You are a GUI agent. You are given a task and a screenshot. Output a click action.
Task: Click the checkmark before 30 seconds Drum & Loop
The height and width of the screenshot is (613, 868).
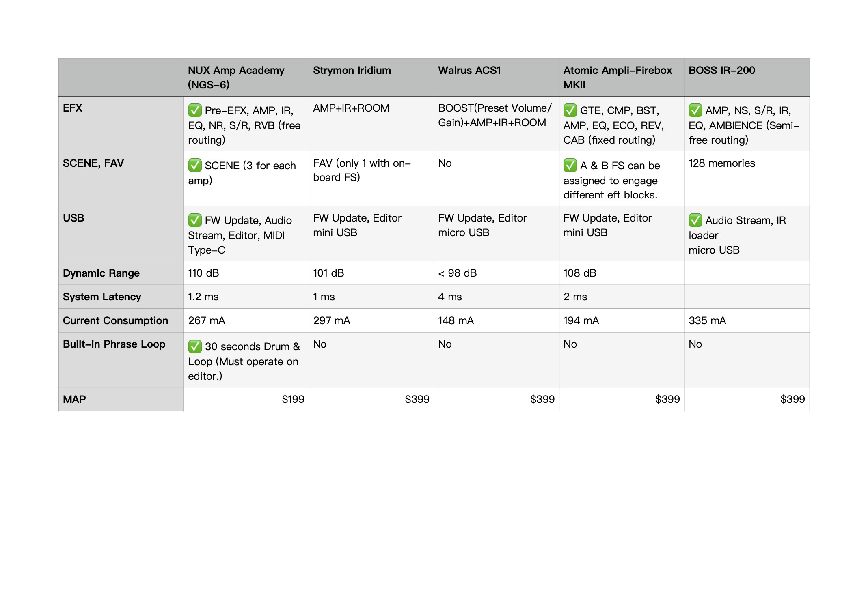point(194,346)
